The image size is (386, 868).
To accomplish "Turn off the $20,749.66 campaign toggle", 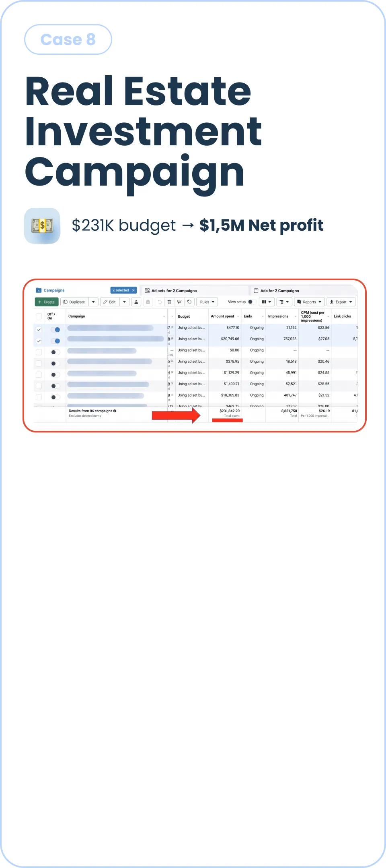I will coord(55,341).
